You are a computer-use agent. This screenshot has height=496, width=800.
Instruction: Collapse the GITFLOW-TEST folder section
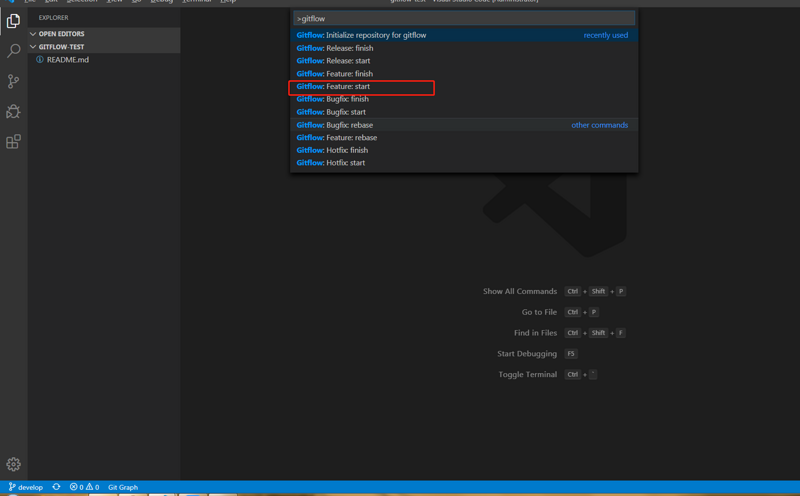[x=104, y=47]
